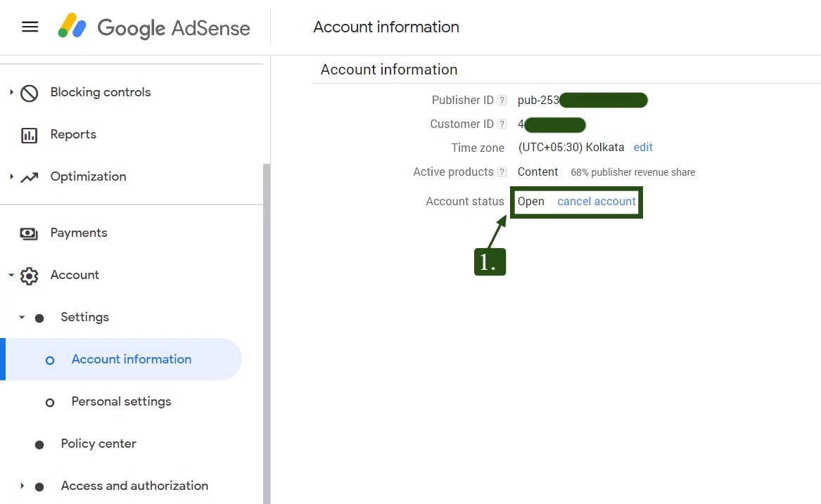This screenshot has width=821, height=504.
Task: Click the Payments money icon
Action: click(x=30, y=233)
